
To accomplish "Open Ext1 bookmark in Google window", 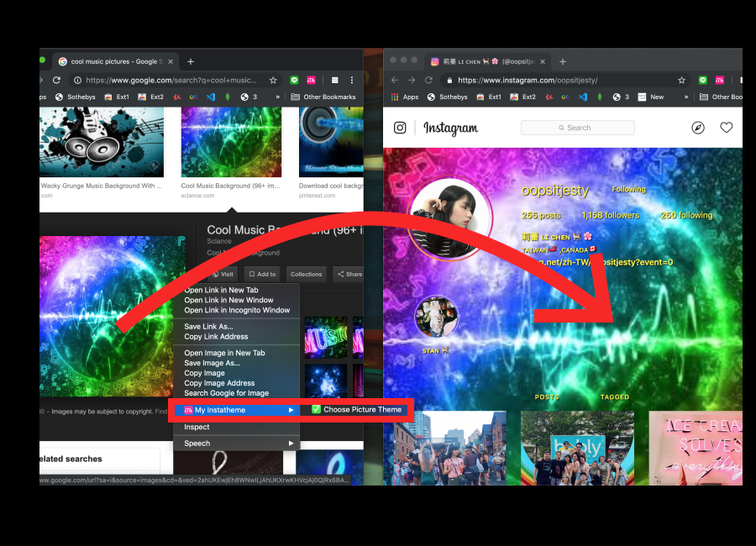I will 117,97.
